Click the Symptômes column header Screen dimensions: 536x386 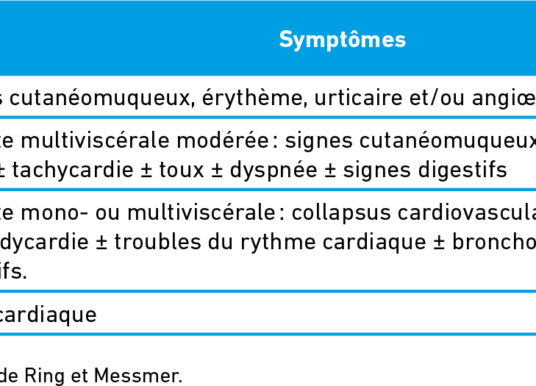pyautogui.click(x=342, y=40)
